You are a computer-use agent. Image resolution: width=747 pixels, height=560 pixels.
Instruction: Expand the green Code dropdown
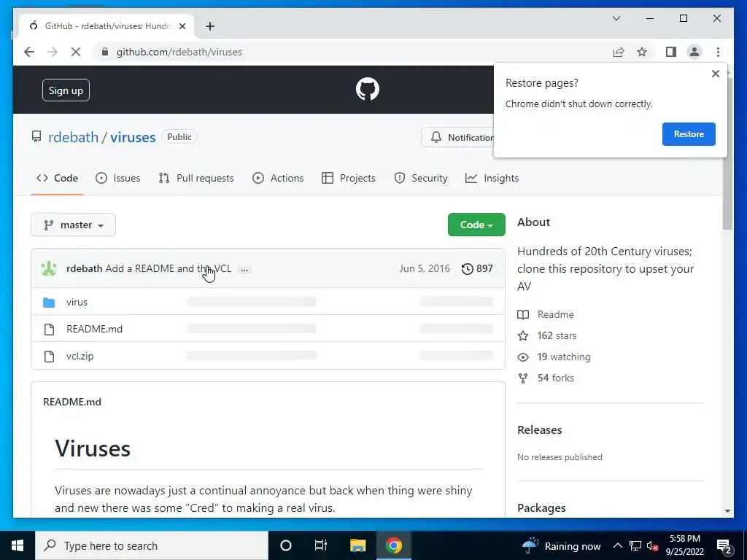point(476,225)
